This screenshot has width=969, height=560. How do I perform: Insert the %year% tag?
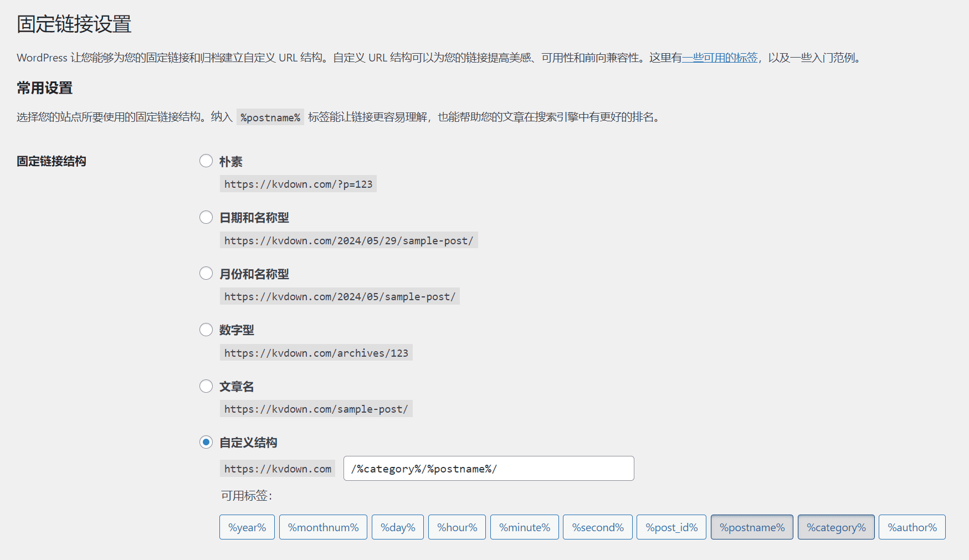[247, 527]
